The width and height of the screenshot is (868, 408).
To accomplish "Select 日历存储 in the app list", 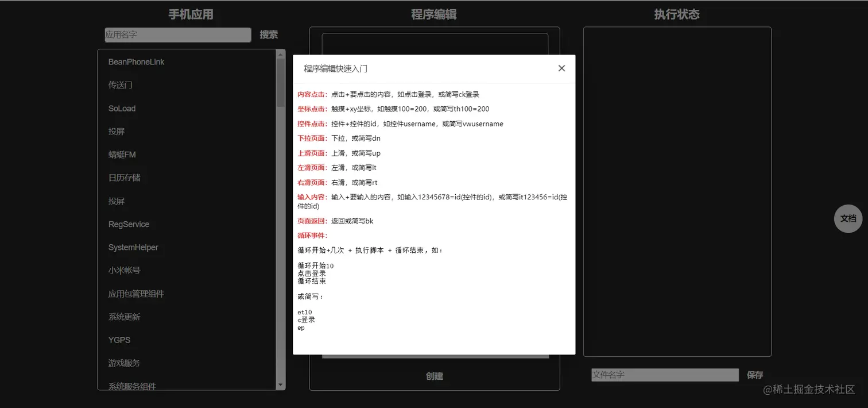I will tap(125, 178).
